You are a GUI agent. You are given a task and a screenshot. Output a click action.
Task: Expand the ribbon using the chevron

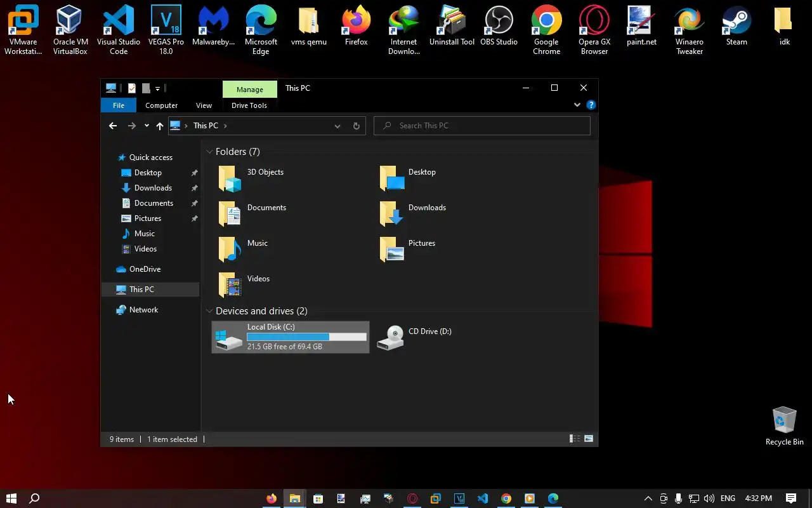coord(577,105)
